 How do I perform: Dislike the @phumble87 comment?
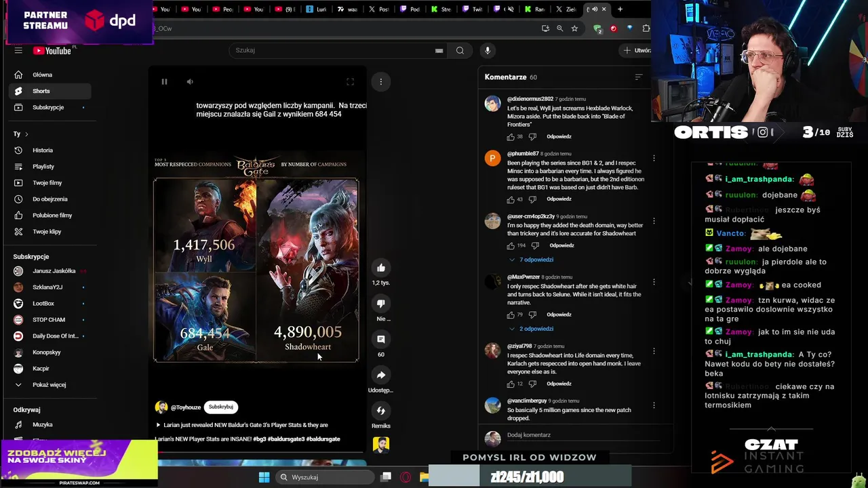pyautogui.click(x=532, y=199)
